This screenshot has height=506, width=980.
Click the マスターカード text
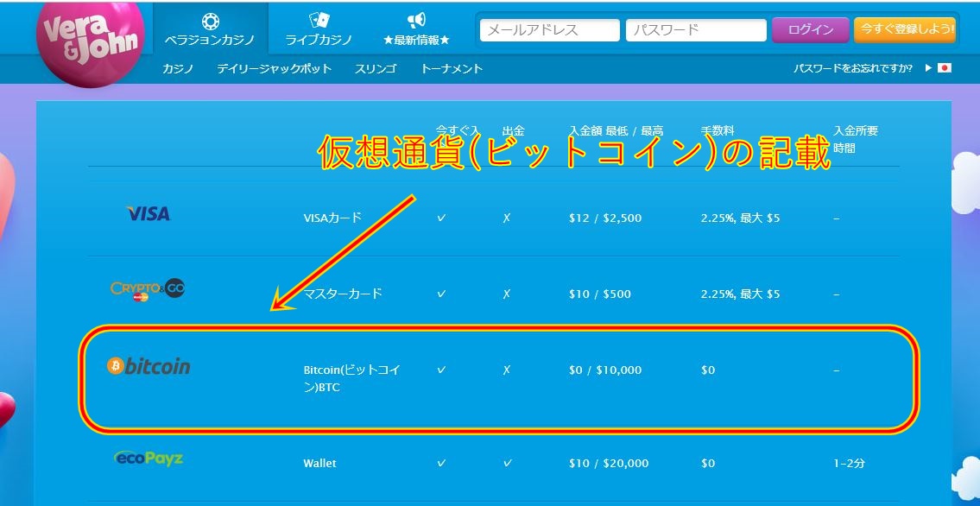pyautogui.click(x=343, y=294)
